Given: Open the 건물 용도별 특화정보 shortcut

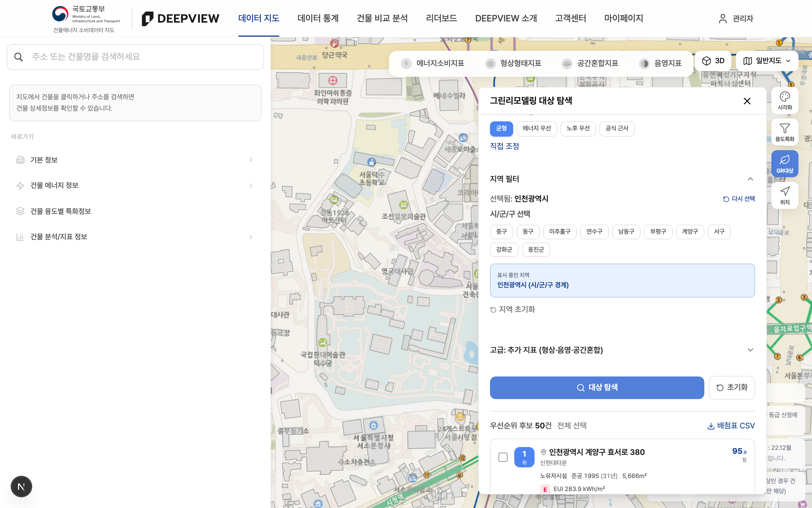Looking at the screenshot, I should point(135,211).
